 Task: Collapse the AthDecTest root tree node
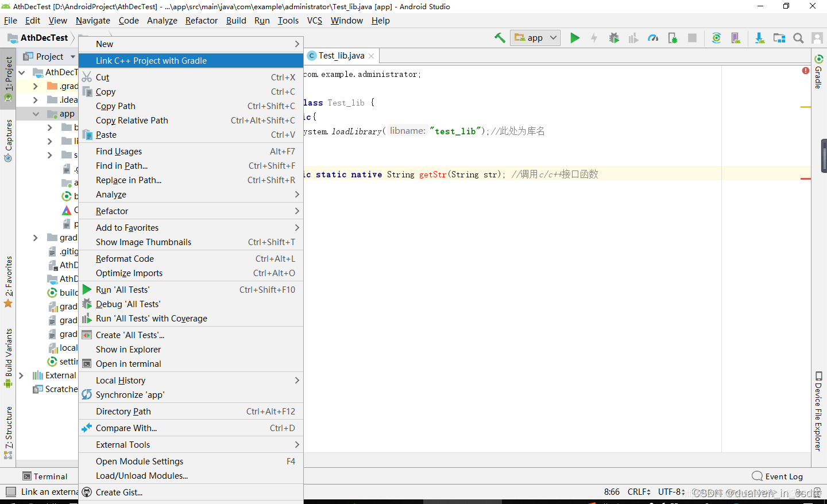[x=21, y=72]
